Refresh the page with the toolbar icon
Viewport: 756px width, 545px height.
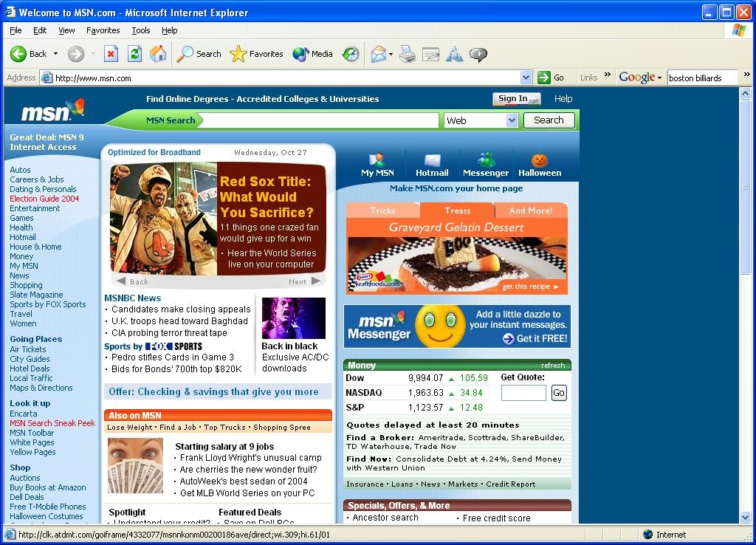(134, 54)
